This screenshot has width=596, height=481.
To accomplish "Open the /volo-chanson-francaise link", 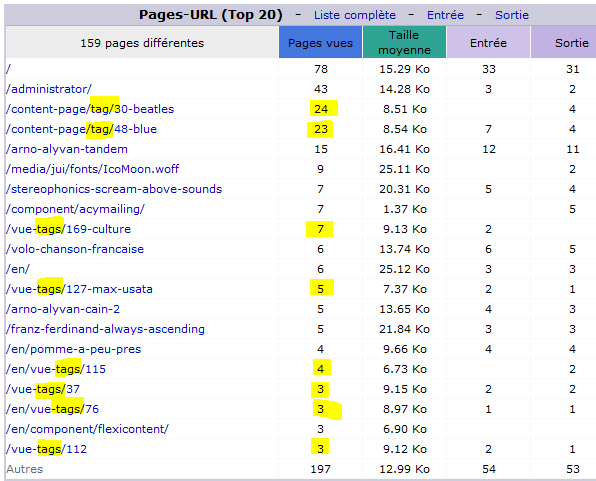I will point(75,249).
